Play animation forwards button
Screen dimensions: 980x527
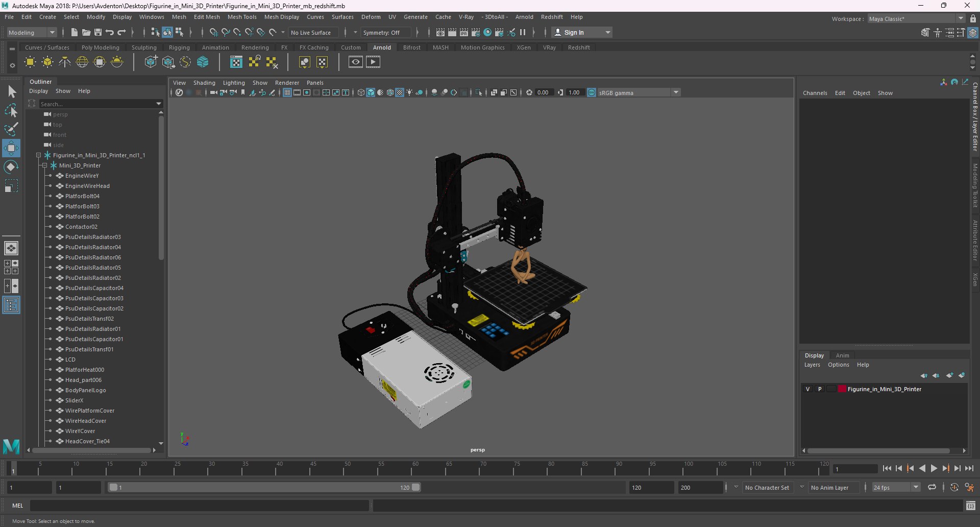click(934, 468)
